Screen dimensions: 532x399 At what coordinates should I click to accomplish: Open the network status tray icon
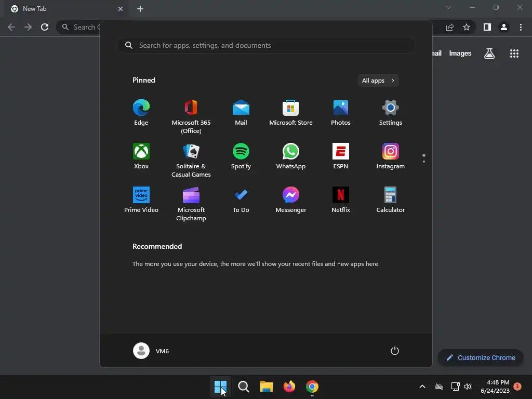[x=455, y=387]
